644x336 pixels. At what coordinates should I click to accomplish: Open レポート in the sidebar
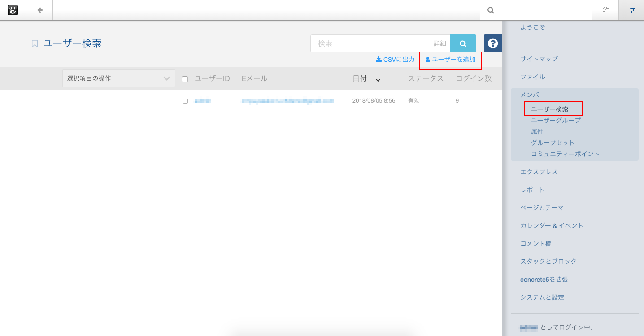[x=532, y=190]
